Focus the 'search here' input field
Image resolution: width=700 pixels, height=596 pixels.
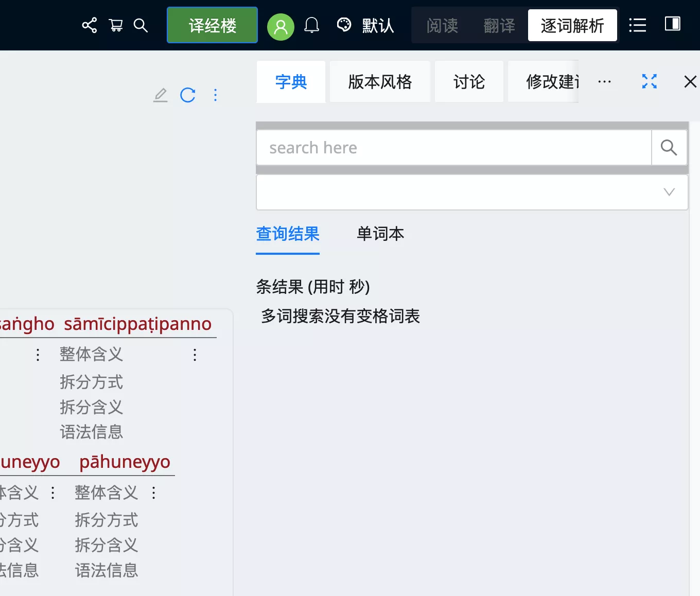point(454,148)
